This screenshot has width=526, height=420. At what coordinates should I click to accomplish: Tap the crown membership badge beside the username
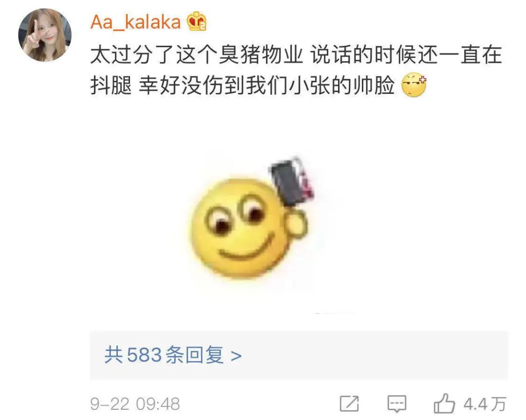[x=197, y=21]
